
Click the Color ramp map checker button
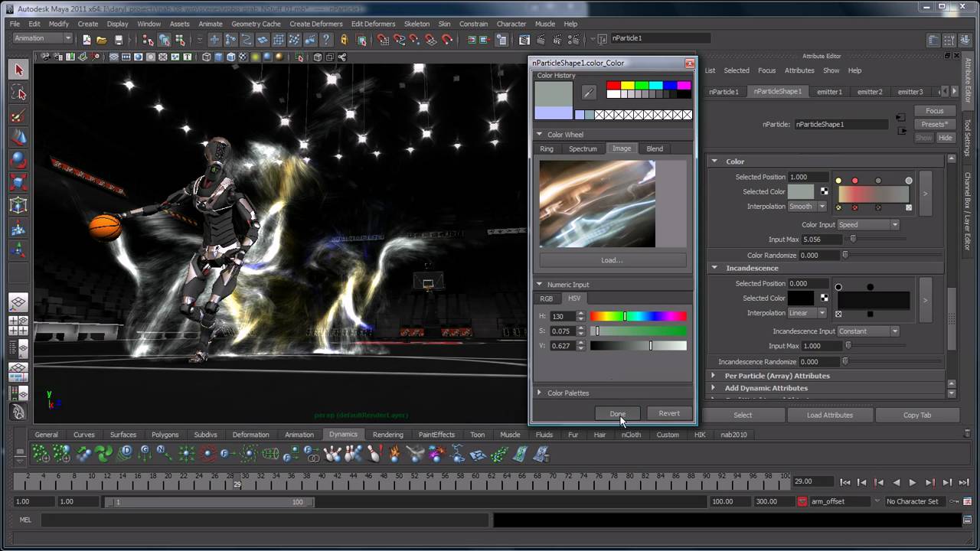tap(825, 191)
